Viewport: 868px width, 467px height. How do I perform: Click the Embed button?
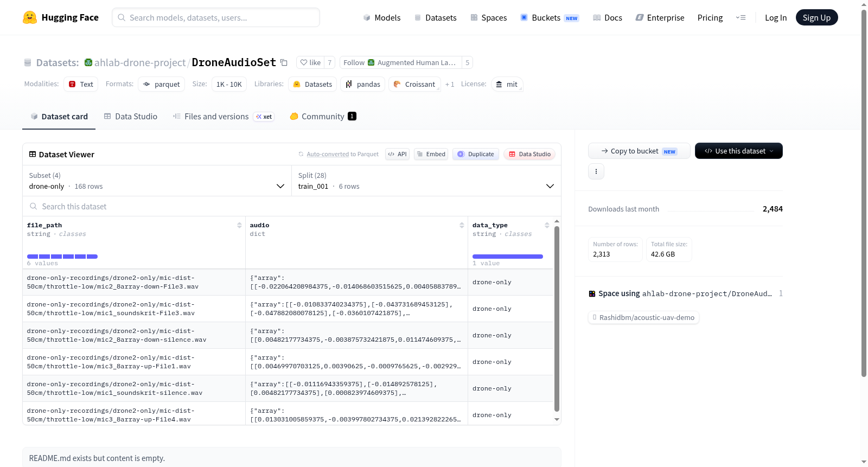pos(431,154)
